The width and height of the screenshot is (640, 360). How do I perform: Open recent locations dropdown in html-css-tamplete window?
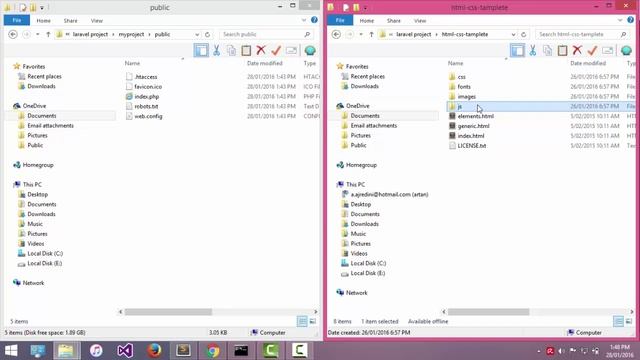point(361,35)
